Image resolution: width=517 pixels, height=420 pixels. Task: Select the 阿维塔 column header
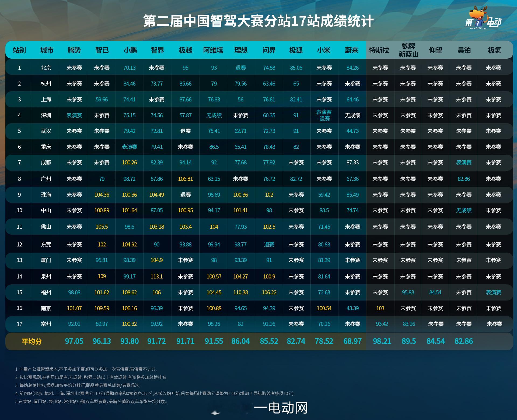213,50
